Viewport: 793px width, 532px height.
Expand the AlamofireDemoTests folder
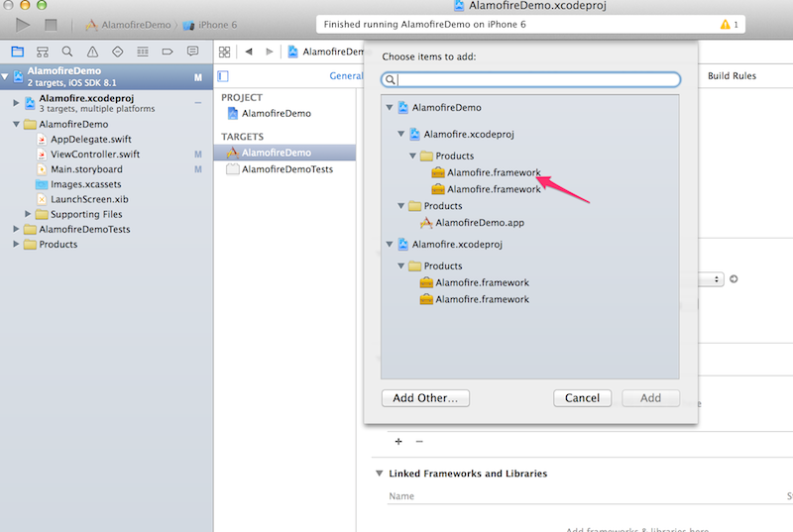click(16, 229)
